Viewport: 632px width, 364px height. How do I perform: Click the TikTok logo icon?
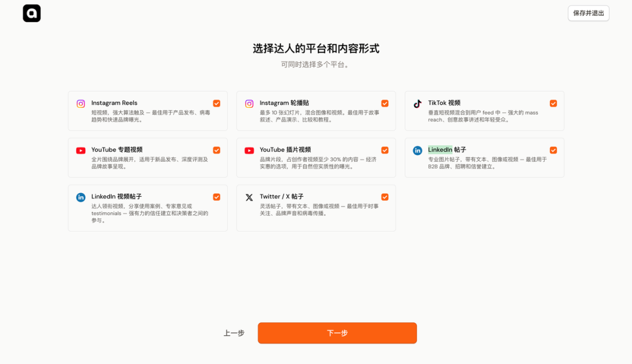click(418, 104)
